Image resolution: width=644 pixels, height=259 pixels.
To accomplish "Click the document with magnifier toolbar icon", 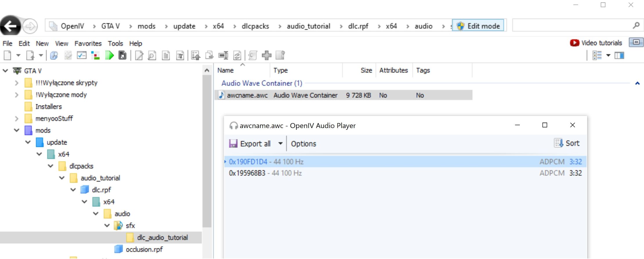I will click(x=152, y=55).
